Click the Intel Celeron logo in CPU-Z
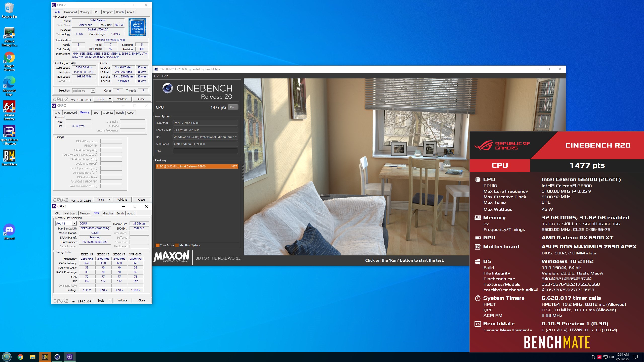 137,27
